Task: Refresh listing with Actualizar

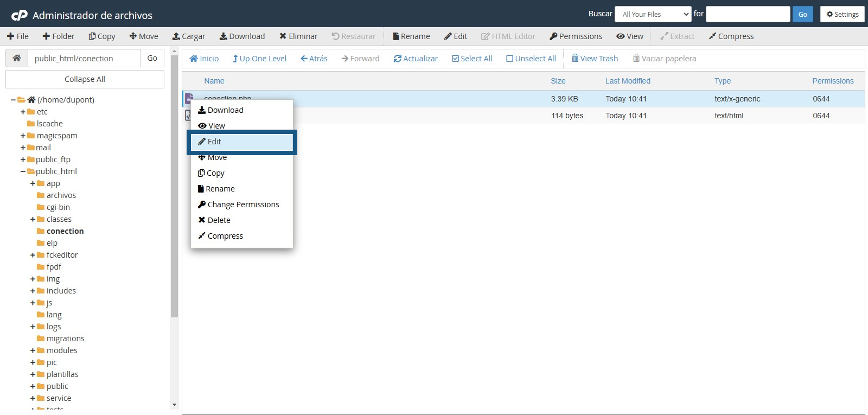Action: point(416,59)
